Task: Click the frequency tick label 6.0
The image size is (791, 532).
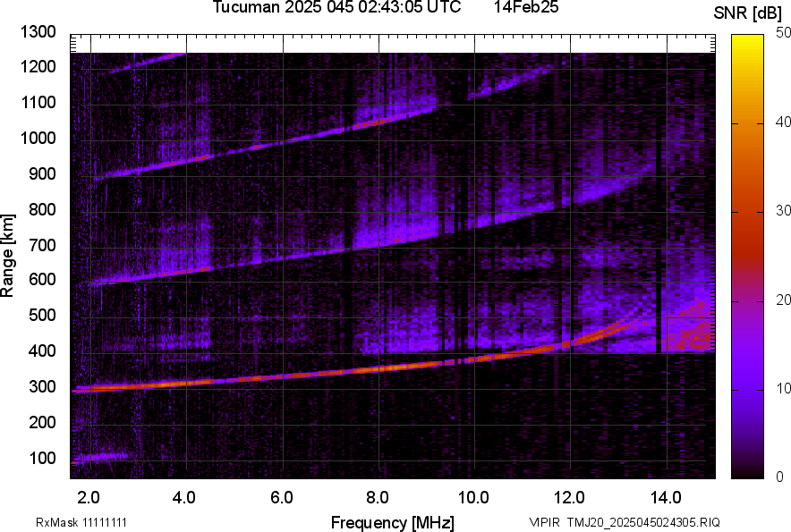Action: pos(281,498)
